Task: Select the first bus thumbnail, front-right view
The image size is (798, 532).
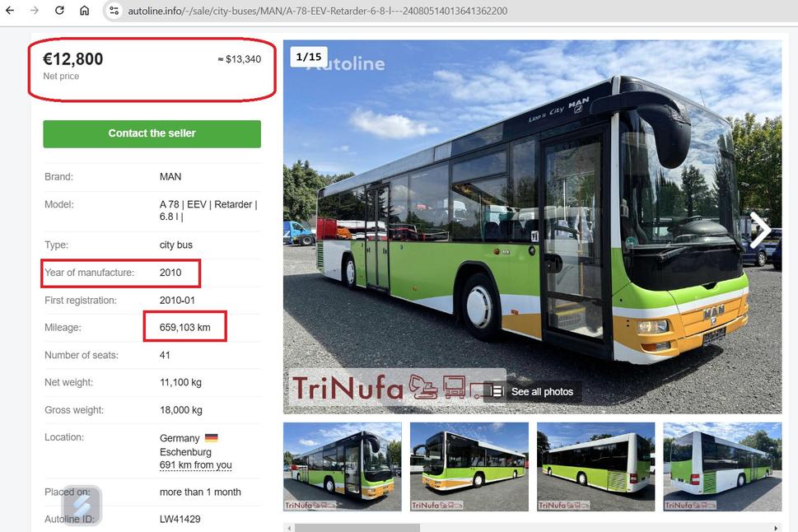Action: (x=343, y=466)
